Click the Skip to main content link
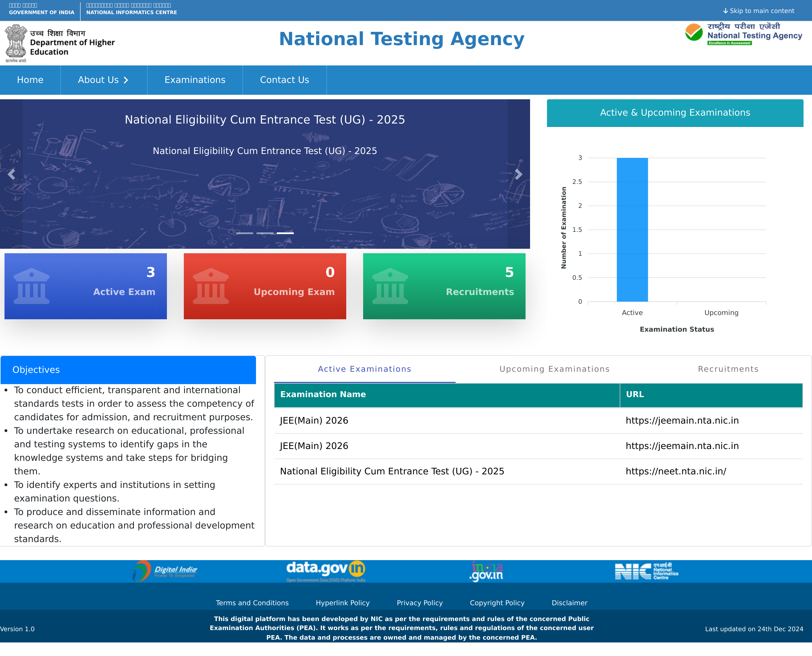812x656 pixels. 758,11
